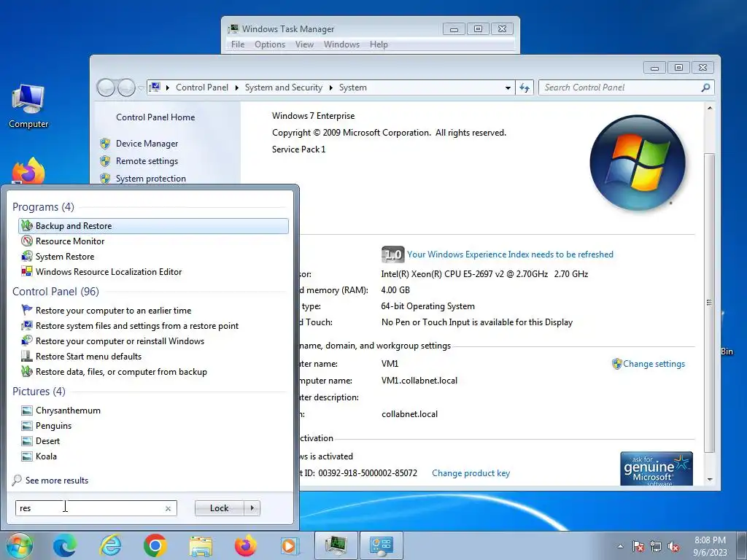Open the recent pages dropdown beside navigation buttons
This screenshot has width=747, height=560.
pyautogui.click(x=141, y=87)
